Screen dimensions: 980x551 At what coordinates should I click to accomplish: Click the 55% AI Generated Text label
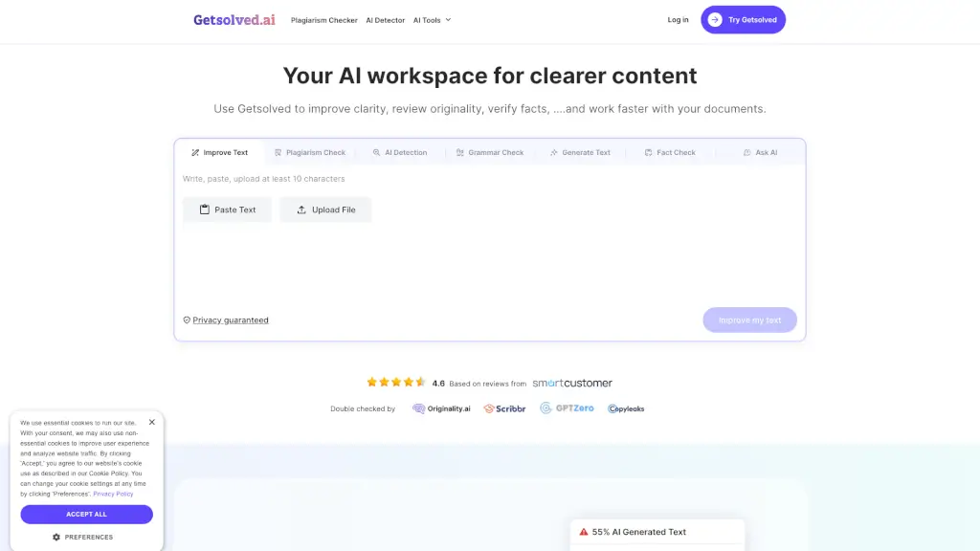[x=638, y=532]
